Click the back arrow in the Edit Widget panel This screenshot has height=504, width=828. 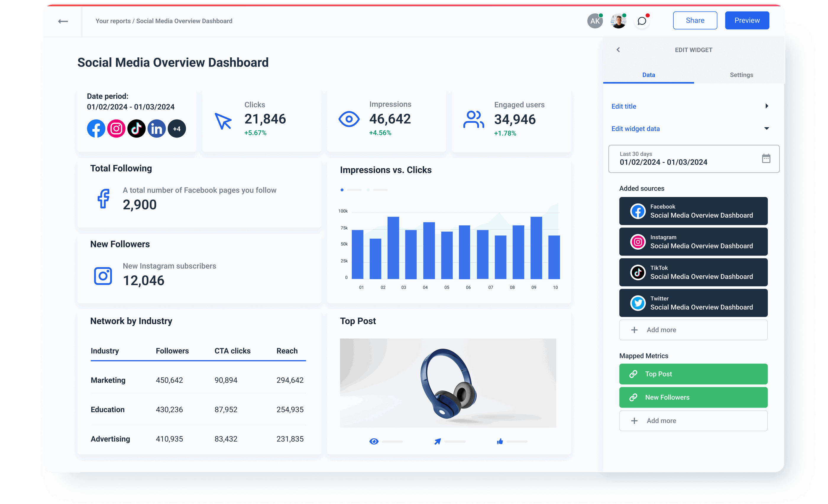618,50
